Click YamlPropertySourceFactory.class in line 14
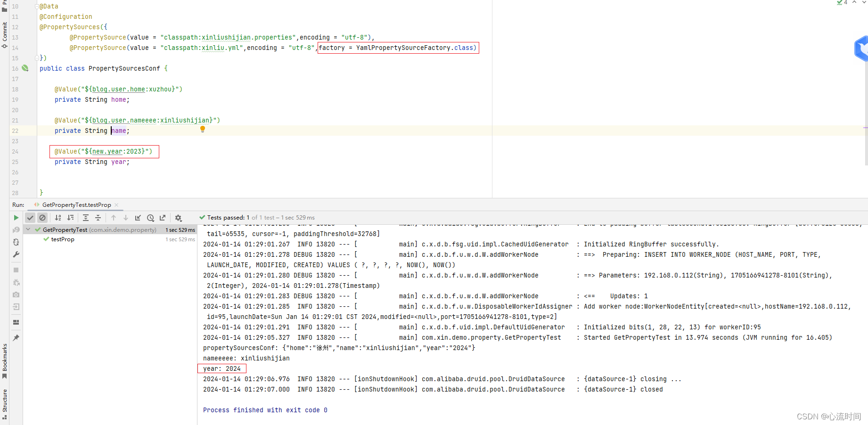868x425 pixels. point(415,48)
